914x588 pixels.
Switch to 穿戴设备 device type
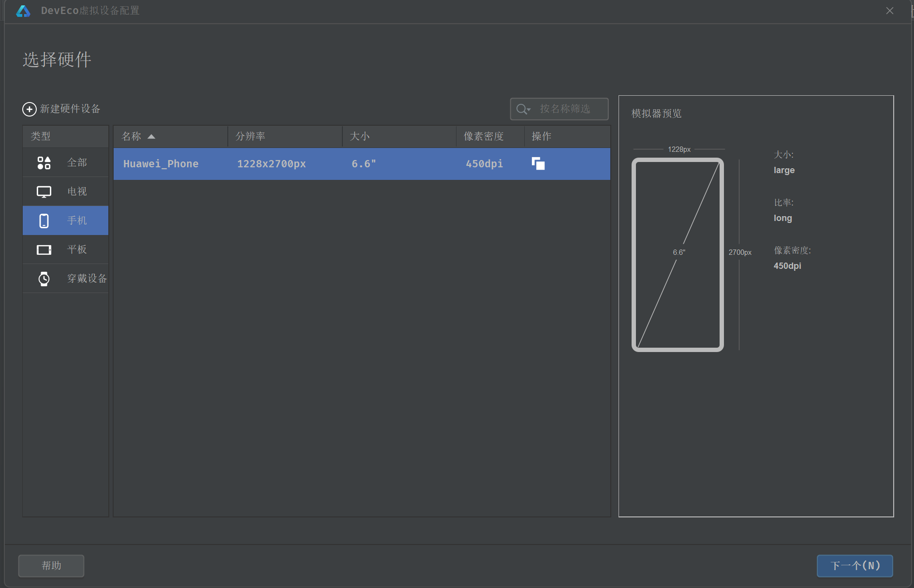(87, 279)
